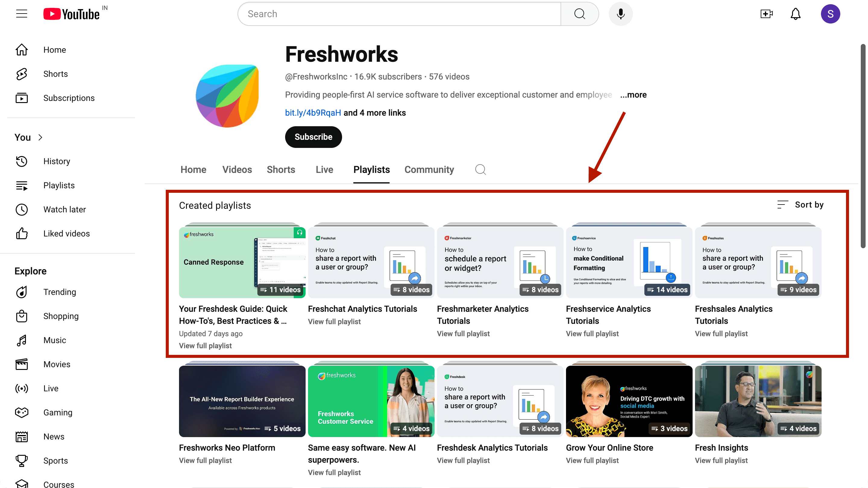Click the channel search magnifier icon
Screen dimensions: 868x488
(480, 169)
